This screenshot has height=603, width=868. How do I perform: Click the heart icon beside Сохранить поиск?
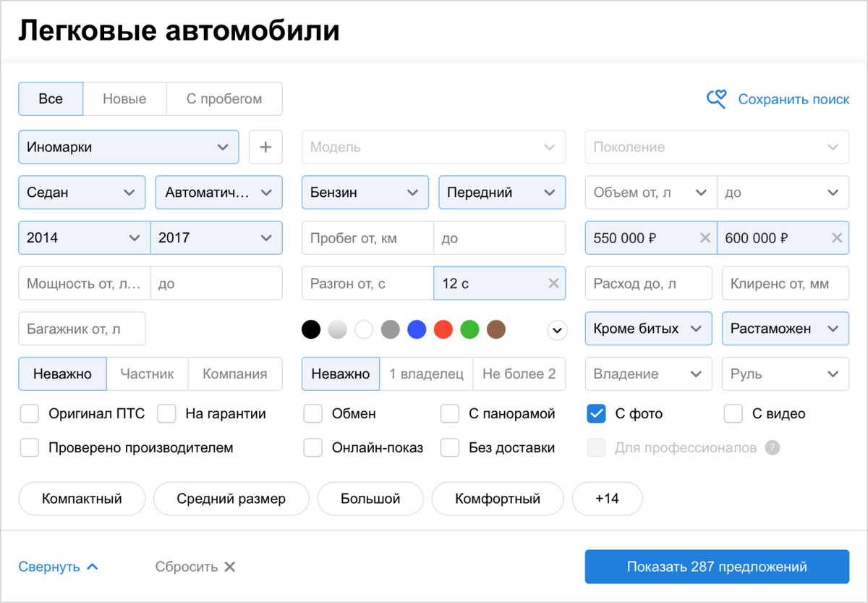pyautogui.click(x=716, y=99)
